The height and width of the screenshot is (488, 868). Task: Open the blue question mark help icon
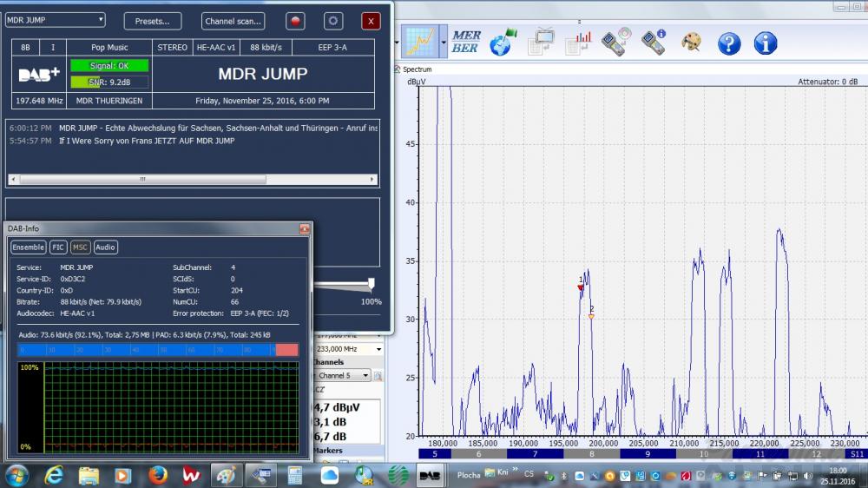click(x=729, y=43)
